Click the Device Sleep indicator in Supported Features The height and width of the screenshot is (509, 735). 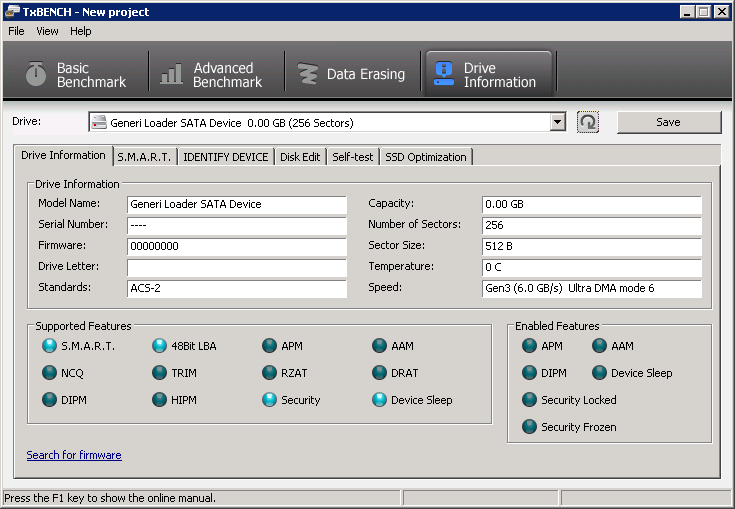(379, 400)
